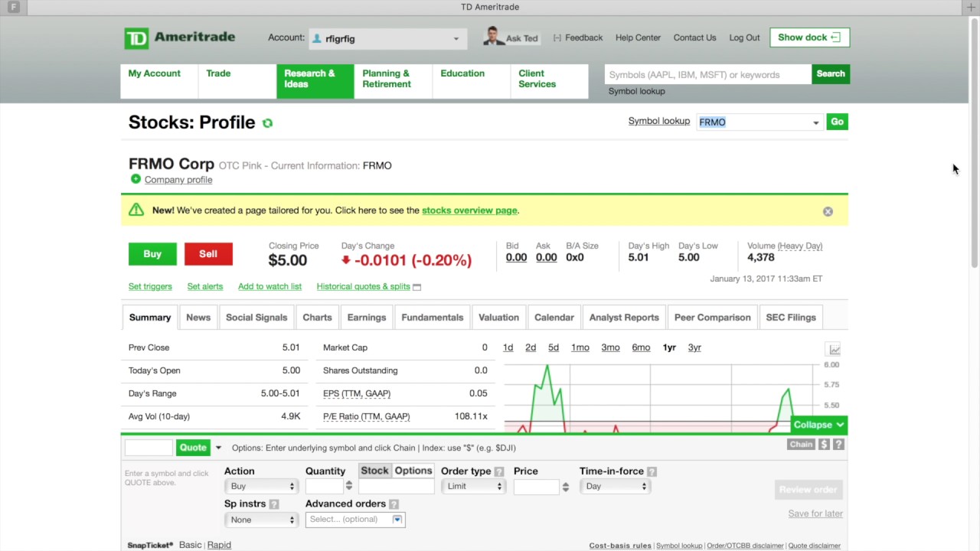The width and height of the screenshot is (980, 551).
Task: Click the Add to watch list link
Action: [269, 286]
